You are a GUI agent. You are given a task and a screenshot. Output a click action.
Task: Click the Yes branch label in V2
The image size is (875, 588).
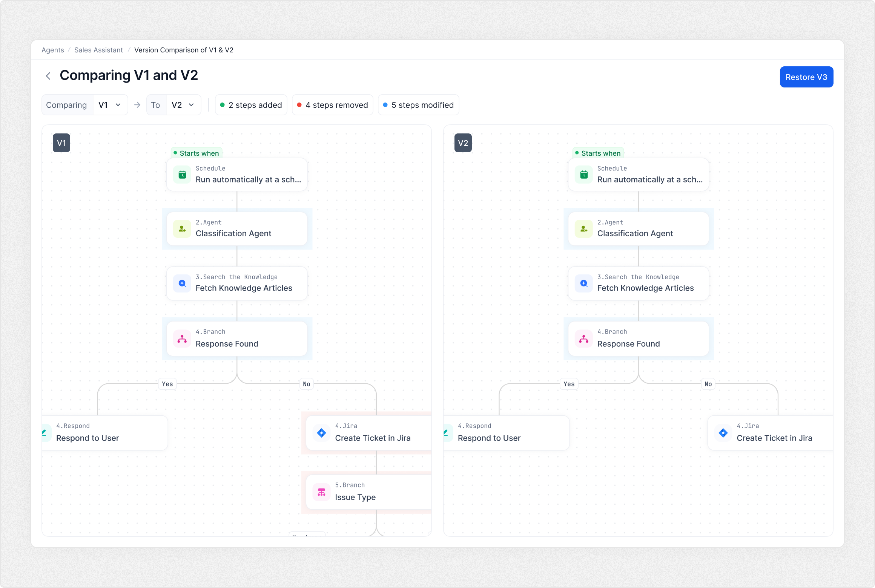[569, 384]
